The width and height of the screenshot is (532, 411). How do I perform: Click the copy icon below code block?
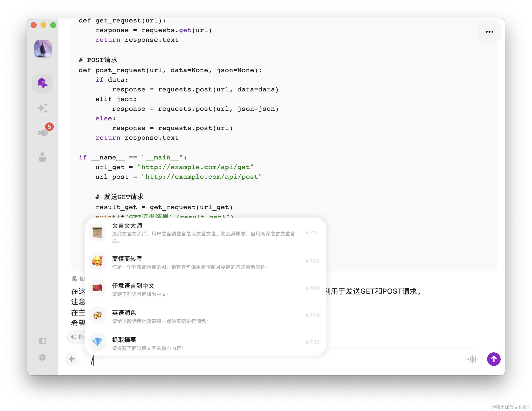[x=75, y=279]
